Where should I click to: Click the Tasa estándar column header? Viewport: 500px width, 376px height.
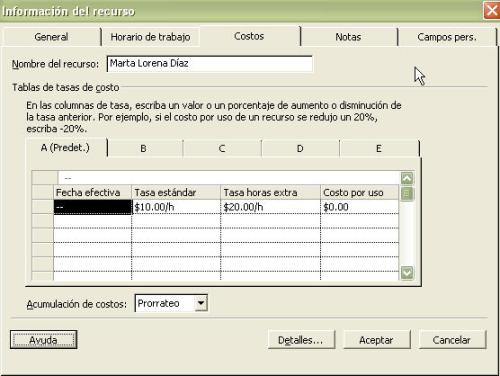click(x=176, y=192)
